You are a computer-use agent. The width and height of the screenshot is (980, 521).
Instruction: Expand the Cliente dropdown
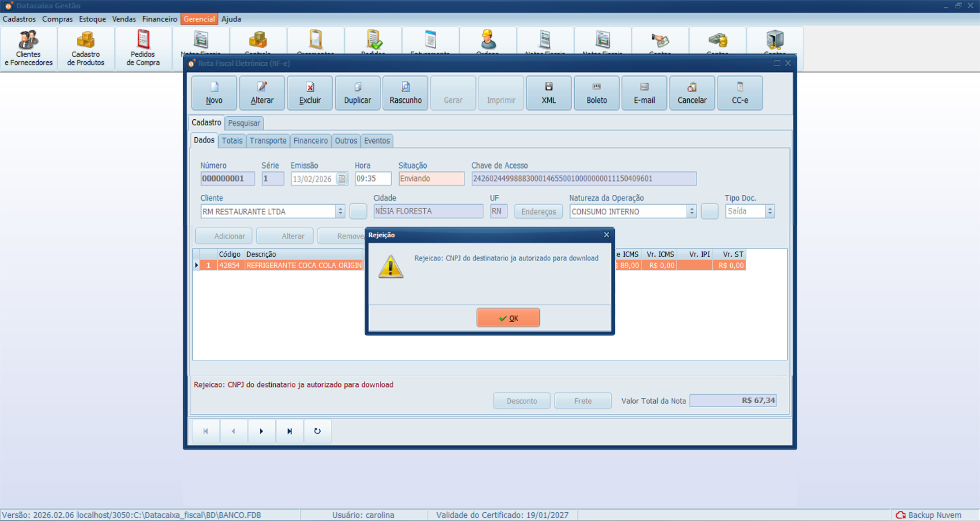[340, 211]
